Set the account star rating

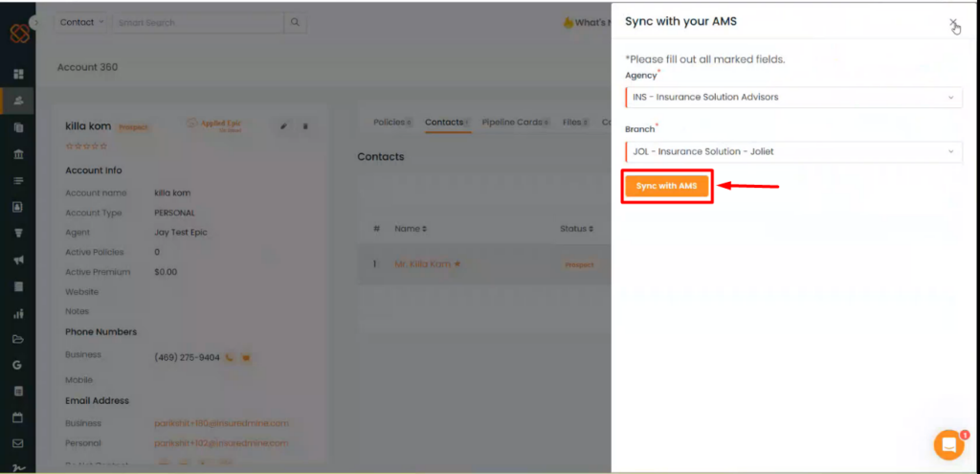tap(86, 146)
